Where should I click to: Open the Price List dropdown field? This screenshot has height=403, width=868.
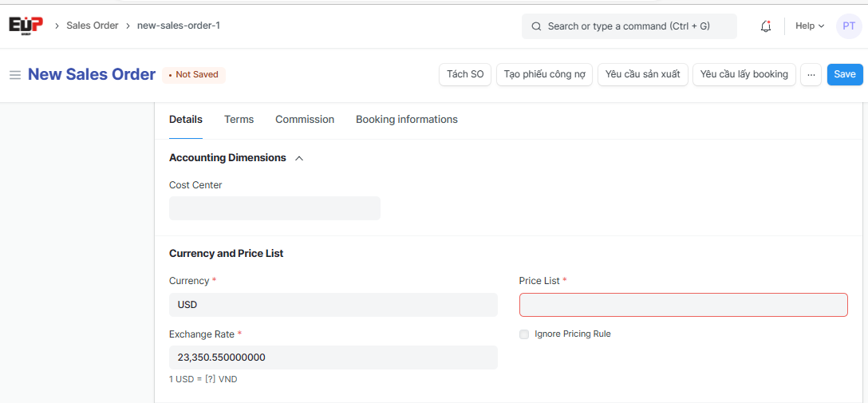pos(683,305)
